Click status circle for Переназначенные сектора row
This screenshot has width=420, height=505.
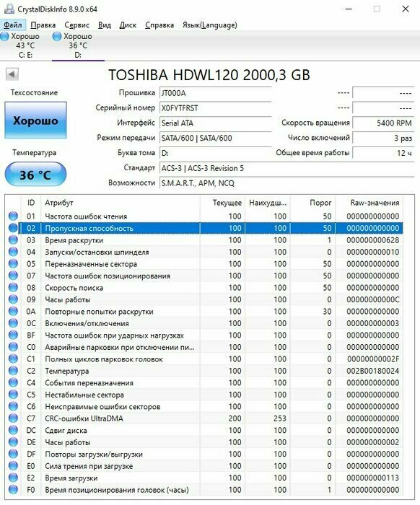(13, 264)
